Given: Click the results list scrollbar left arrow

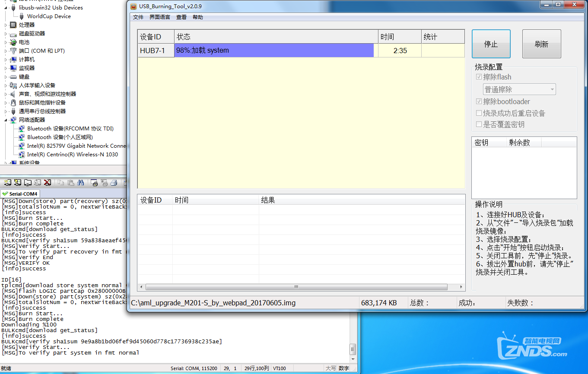Looking at the screenshot, I should [x=141, y=287].
